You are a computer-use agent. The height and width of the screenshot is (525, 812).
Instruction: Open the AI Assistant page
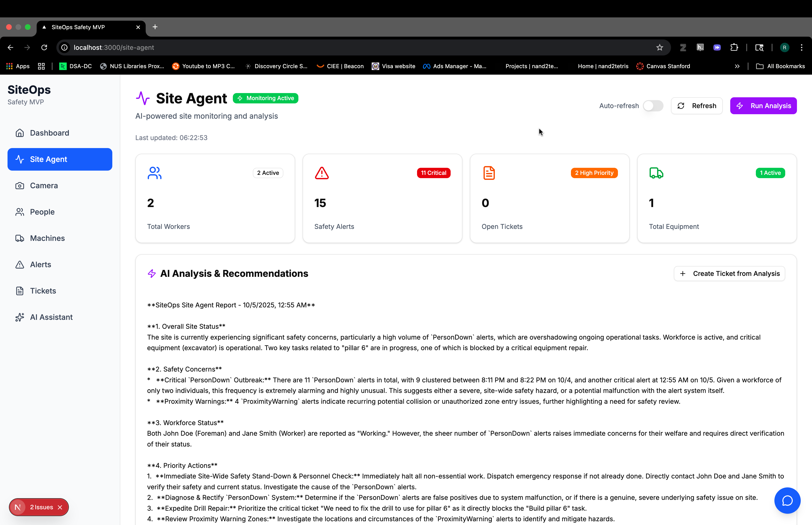click(x=51, y=317)
